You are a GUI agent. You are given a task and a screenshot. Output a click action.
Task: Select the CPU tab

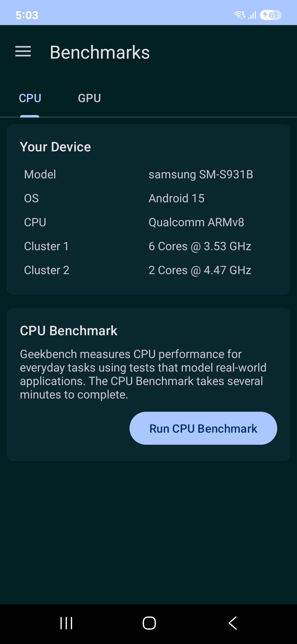point(30,98)
